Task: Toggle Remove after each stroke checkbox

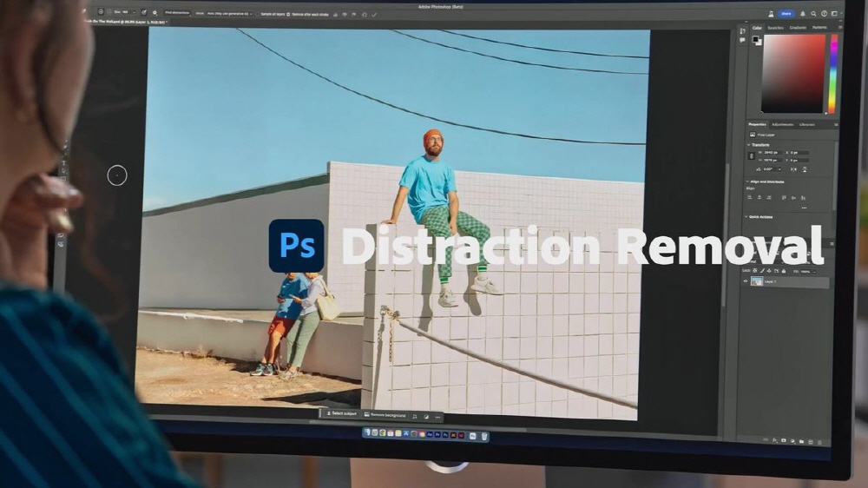Action: [293, 15]
